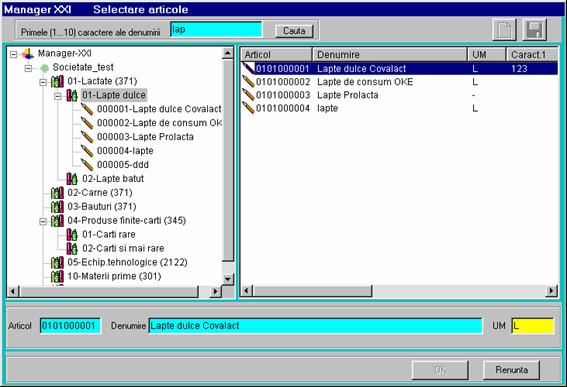Click the floppy disk save icon
567x387 pixels.
(x=534, y=30)
